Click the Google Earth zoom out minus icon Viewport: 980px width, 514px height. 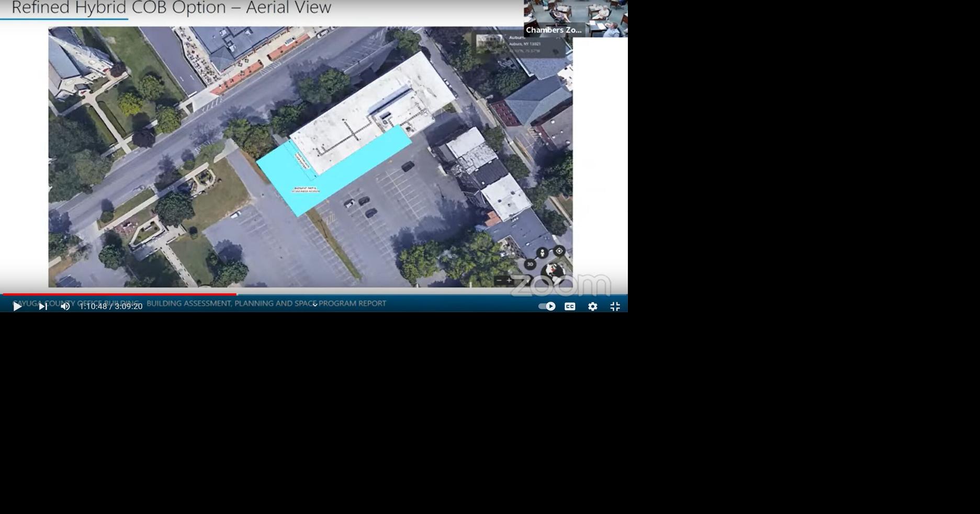click(499, 280)
